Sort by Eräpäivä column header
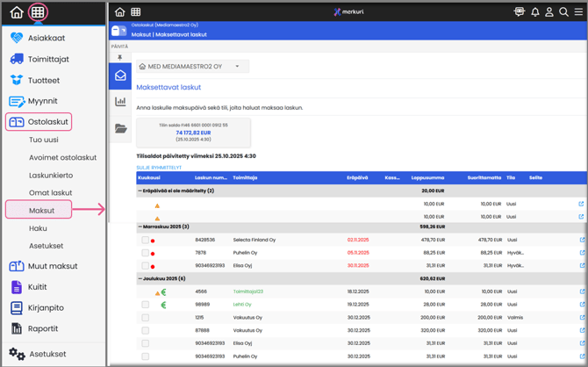This screenshot has height=367, width=588. pyautogui.click(x=357, y=178)
